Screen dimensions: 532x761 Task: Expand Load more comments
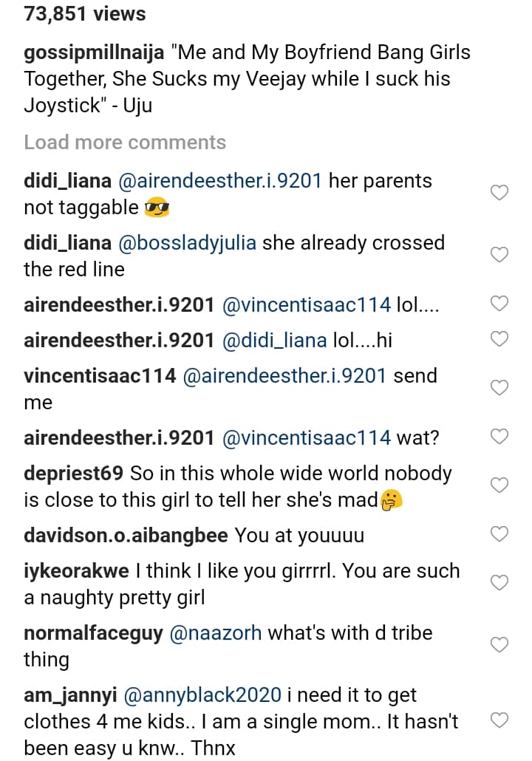[125, 142]
